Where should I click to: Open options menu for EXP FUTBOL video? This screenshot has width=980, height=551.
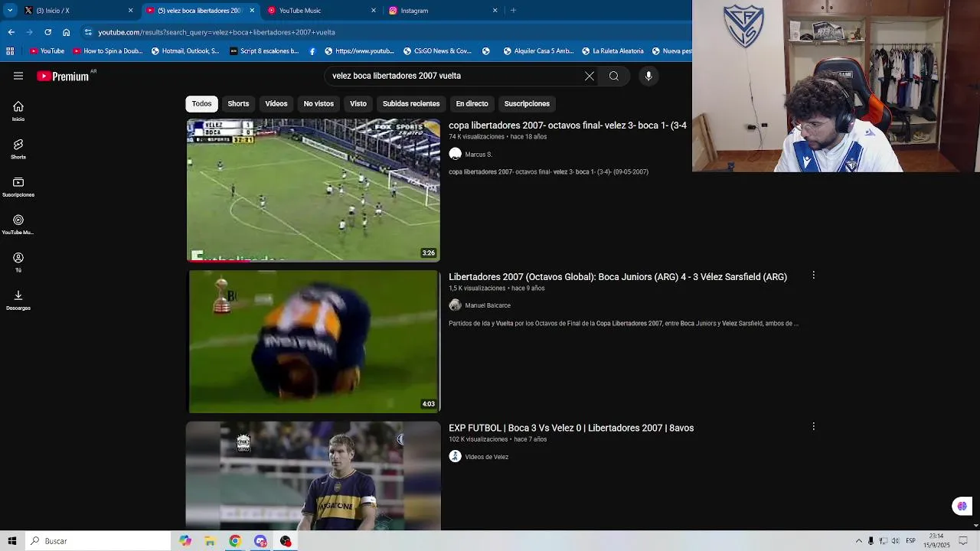pos(813,427)
